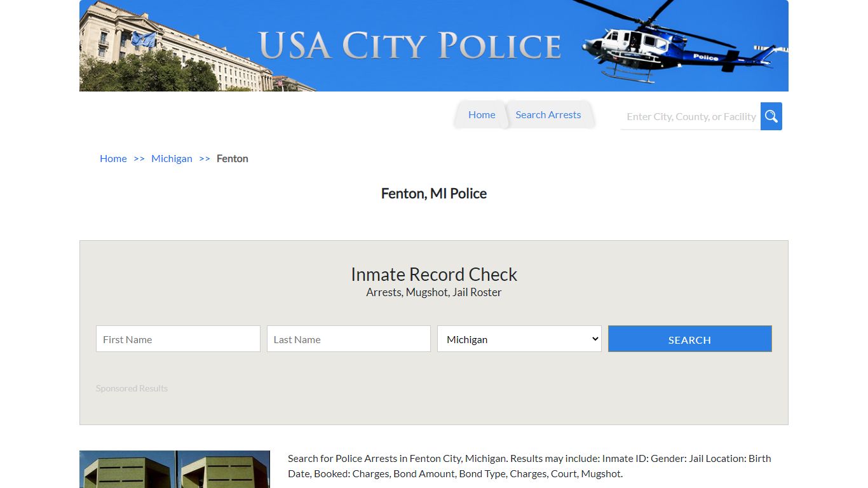The width and height of the screenshot is (868, 488).
Task: Click the magnifying glass search icon
Action: coord(771,116)
